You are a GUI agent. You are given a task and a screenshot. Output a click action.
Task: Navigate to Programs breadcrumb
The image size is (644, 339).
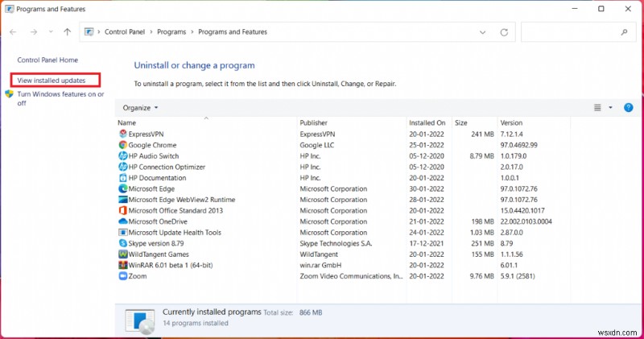pyautogui.click(x=171, y=32)
